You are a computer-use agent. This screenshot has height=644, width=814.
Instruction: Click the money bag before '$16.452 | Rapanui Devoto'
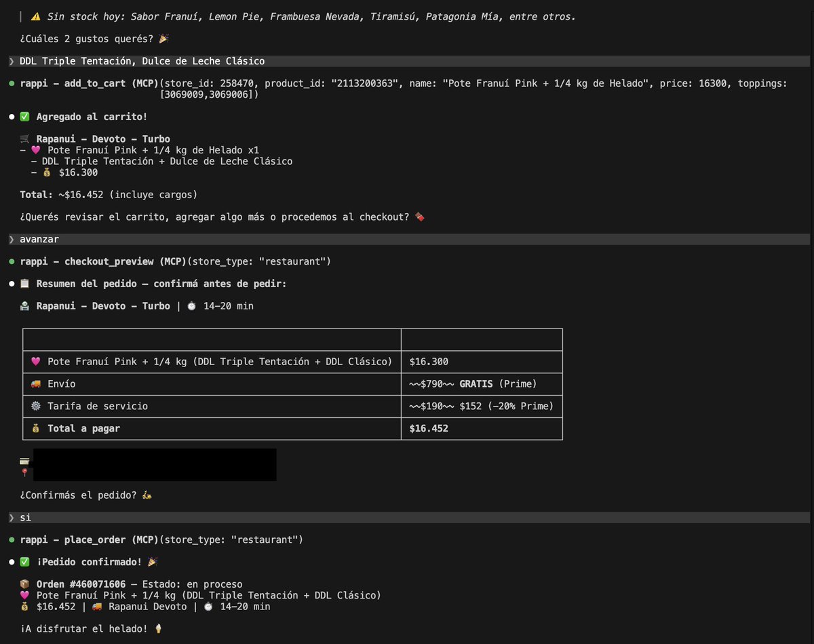[25, 607]
